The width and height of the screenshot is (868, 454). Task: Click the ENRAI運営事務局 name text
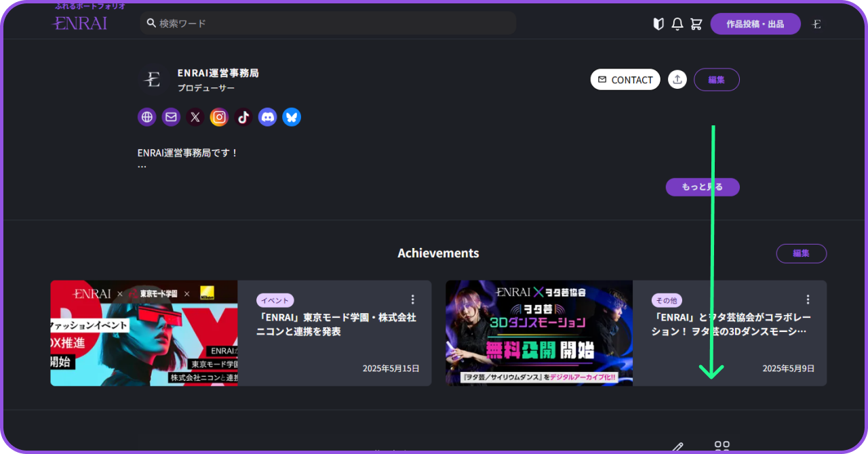tap(218, 73)
